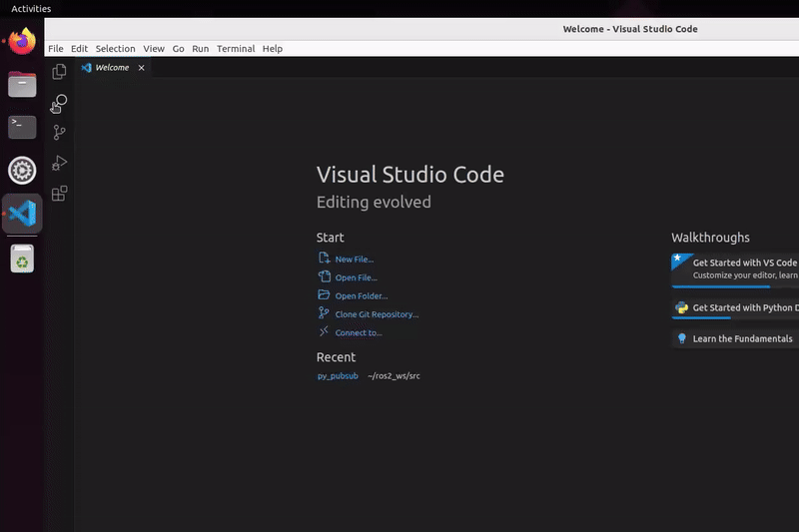
Task: Click the Start heading
Action: (x=330, y=238)
